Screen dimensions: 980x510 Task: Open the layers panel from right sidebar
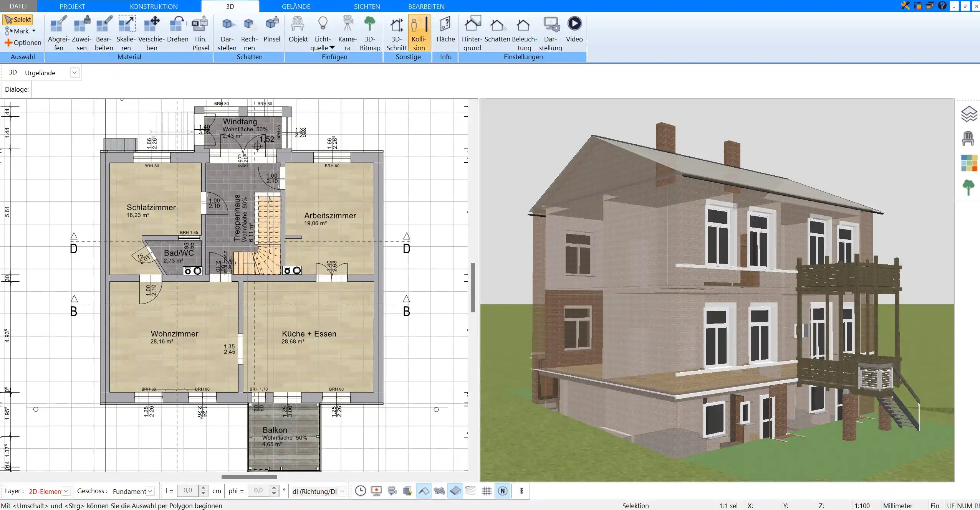(x=969, y=114)
